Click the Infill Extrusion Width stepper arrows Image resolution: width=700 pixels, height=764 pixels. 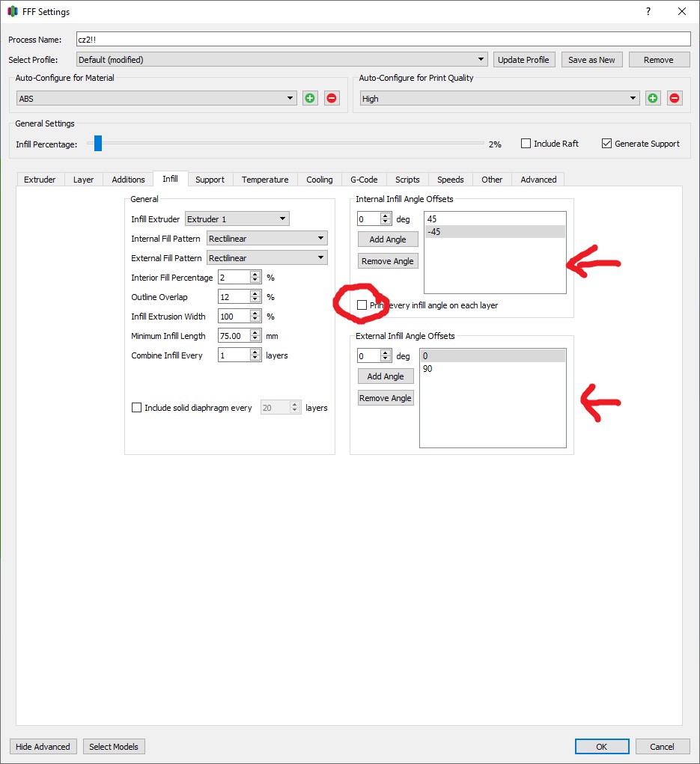coord(255,317)
